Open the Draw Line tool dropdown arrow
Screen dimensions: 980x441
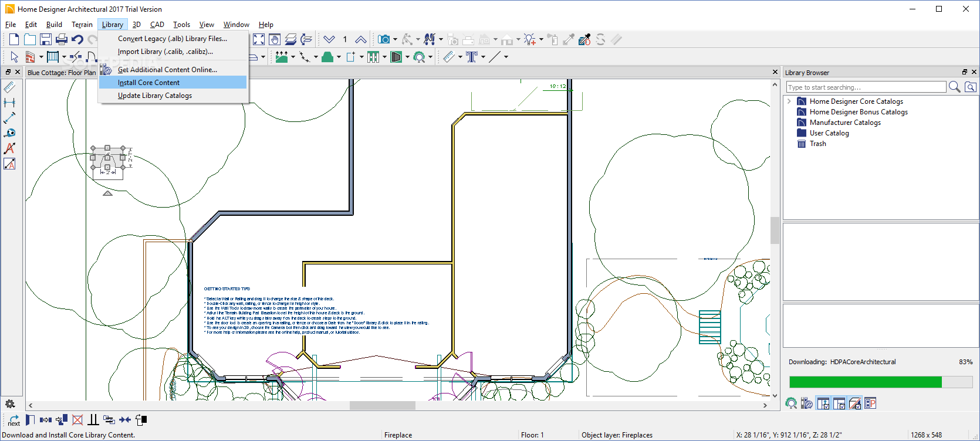click(506, 57)
